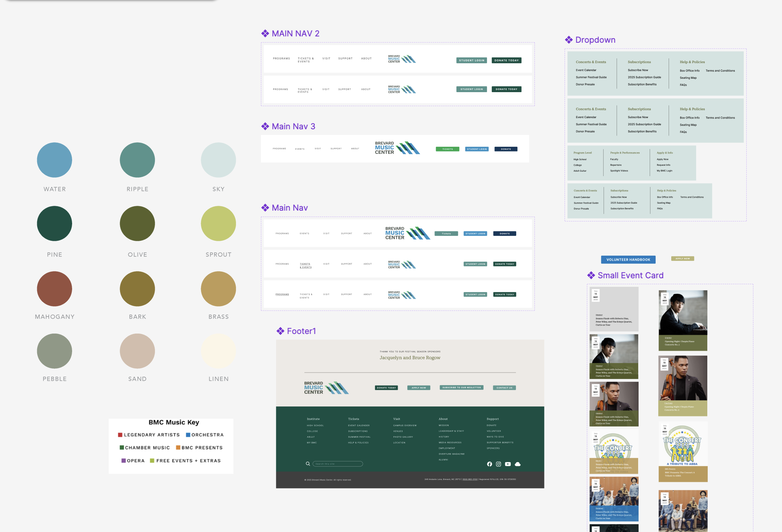Click the 'Search this site' field

coord(337,464)
